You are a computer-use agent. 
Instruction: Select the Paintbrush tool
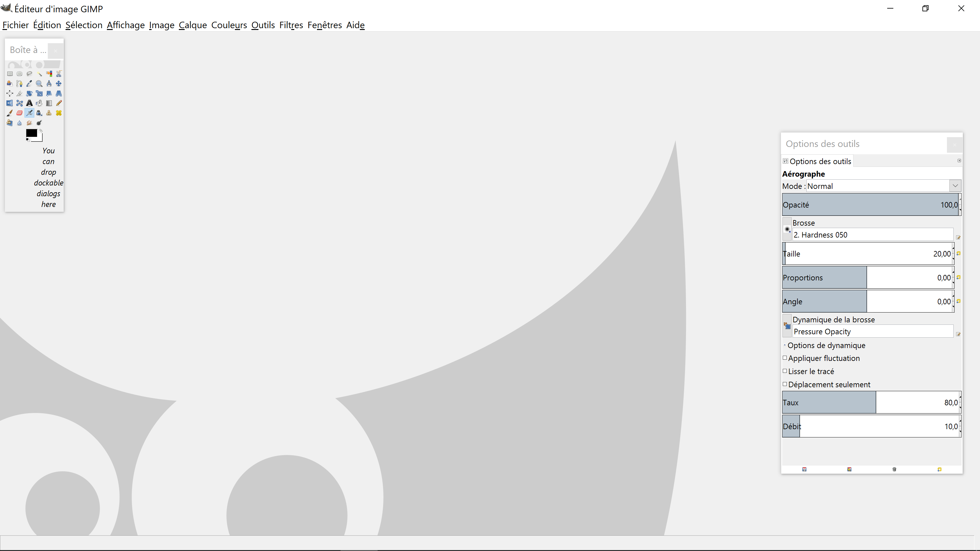(x=9, y=113)
